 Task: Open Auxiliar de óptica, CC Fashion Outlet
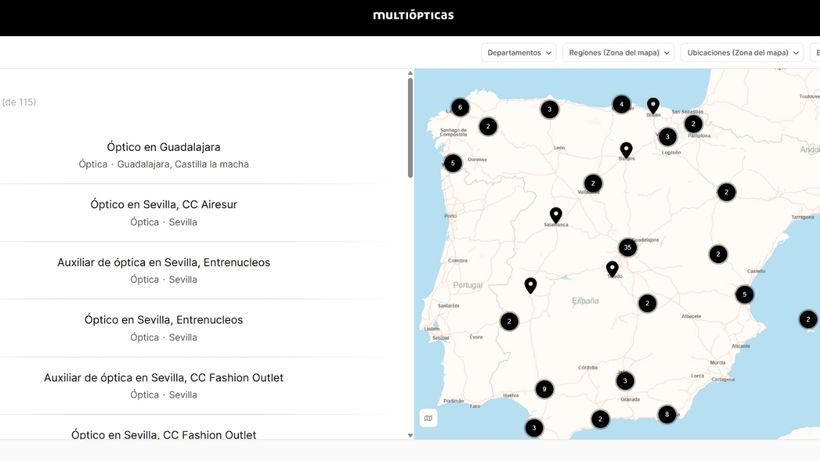point(164,378)
